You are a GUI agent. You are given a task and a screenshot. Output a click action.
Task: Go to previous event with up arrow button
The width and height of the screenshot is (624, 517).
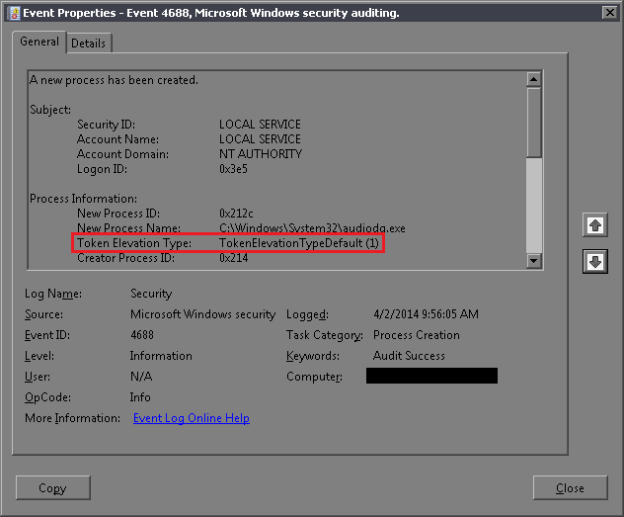[x=594, y=226]
